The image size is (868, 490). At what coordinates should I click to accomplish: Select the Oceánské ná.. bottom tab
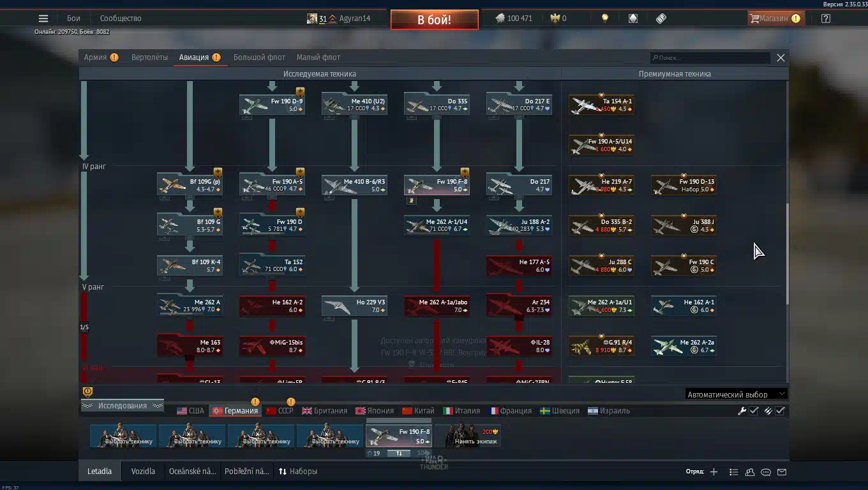tap(192, 471)
